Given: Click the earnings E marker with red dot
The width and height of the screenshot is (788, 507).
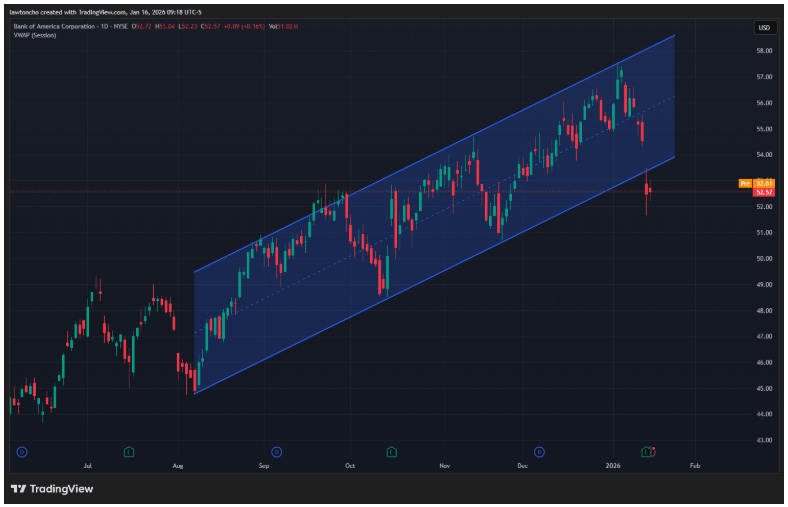Looking at the screenshot, I should pos(647,452).
